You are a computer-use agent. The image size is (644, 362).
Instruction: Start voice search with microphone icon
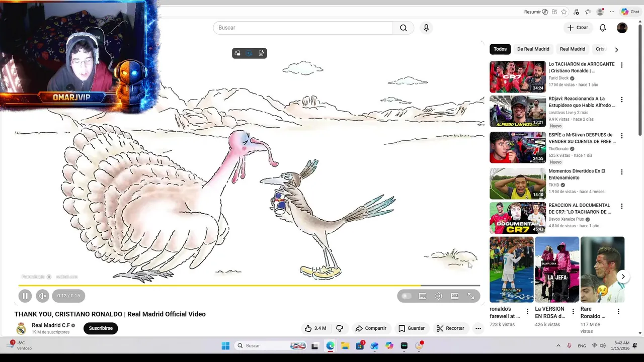[426, 28]
